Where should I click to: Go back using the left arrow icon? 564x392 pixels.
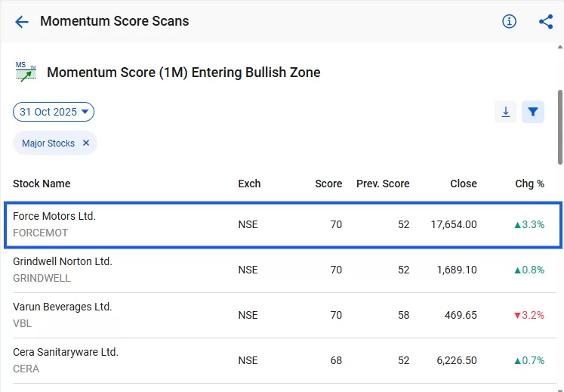(22, 22)
